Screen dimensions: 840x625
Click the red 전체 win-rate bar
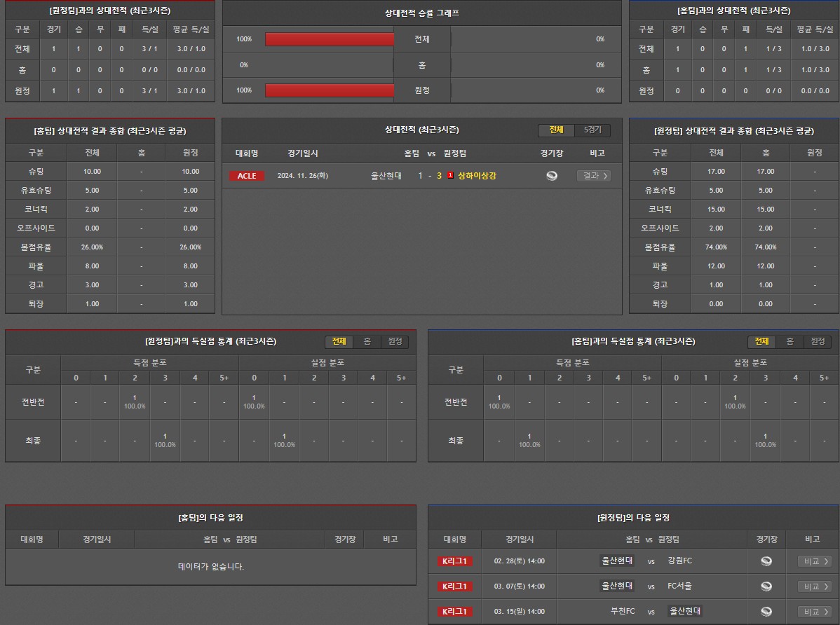[330, 39]
